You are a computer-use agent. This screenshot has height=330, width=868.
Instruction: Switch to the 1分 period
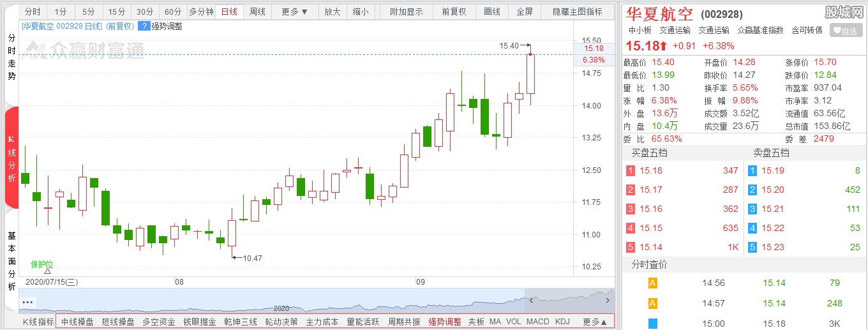[x=60, y=11]
